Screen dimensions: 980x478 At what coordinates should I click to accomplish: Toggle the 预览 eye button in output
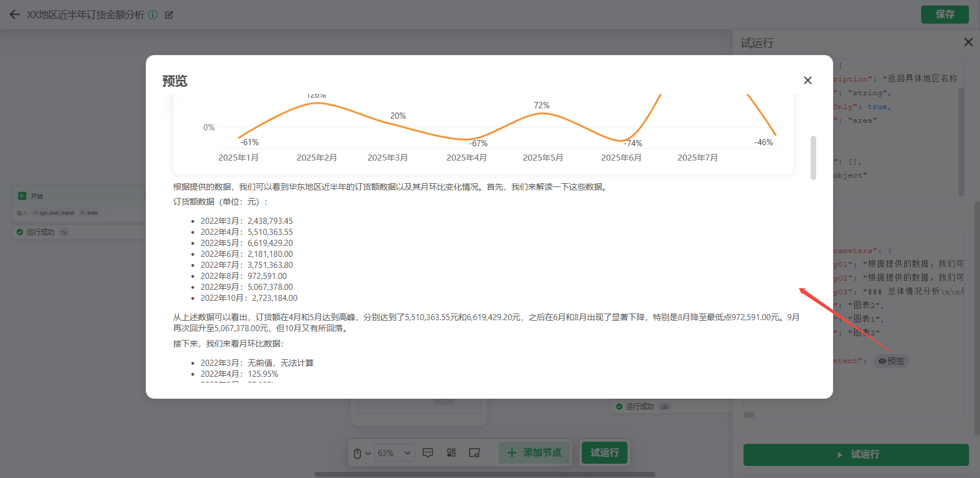[x=891, y=361]
